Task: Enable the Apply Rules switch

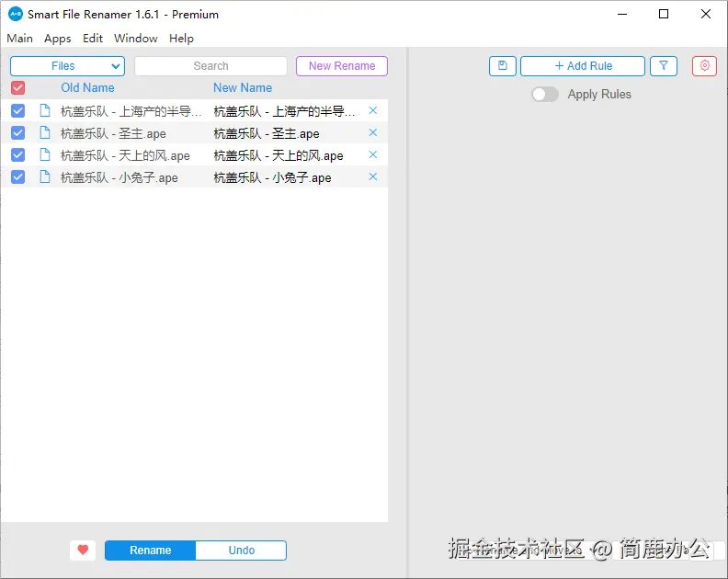Action: point(545,95)
